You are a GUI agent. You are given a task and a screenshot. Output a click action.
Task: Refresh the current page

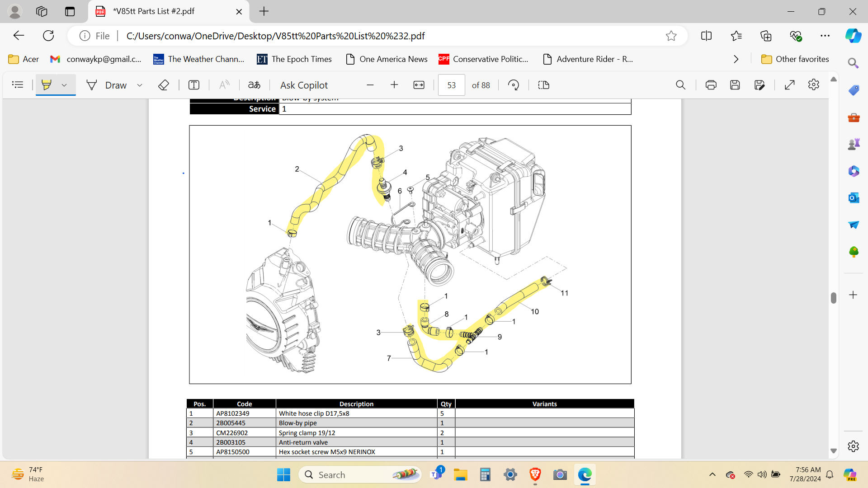[x=48, y=36]
